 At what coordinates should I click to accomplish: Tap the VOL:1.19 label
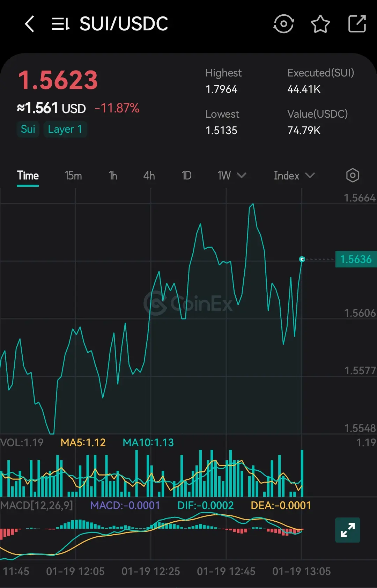coord(22,442)
